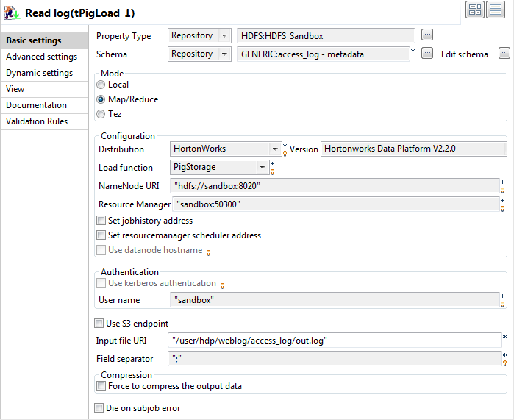514x420 pixels.
Task: Toggle the Use S3 endpoint checkbox
Action: 99,324
